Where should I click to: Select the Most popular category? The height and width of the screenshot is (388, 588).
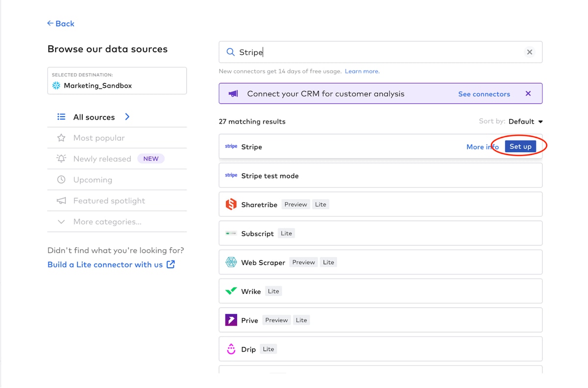(117, 138)
